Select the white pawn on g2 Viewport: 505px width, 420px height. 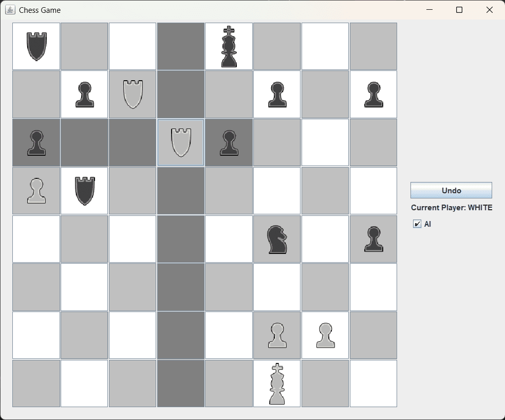[325, 335]
